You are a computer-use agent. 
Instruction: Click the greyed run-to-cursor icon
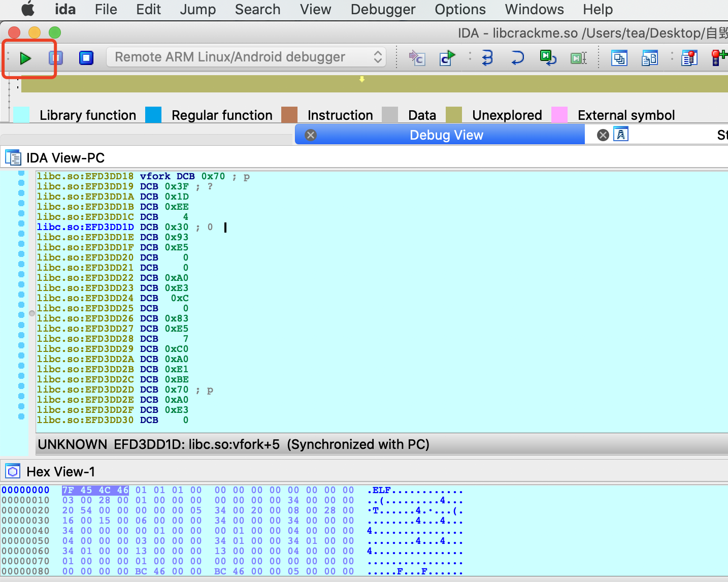click(579, 58)
